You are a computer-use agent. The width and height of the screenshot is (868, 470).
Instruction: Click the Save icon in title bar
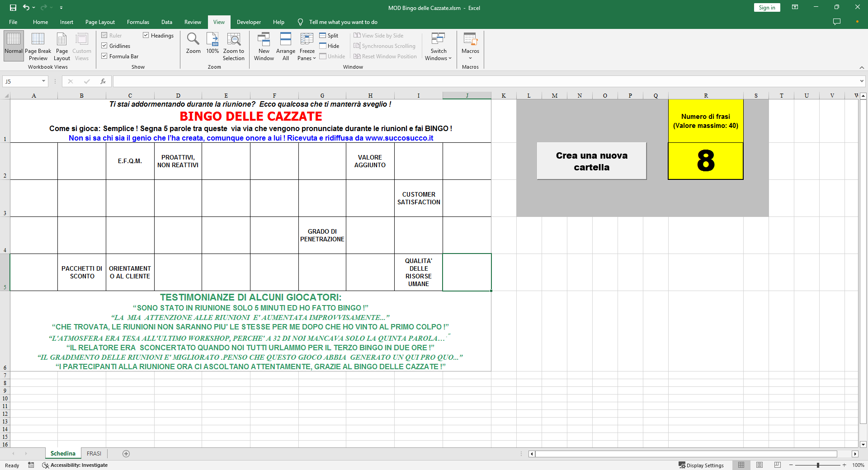click(13, 8)
